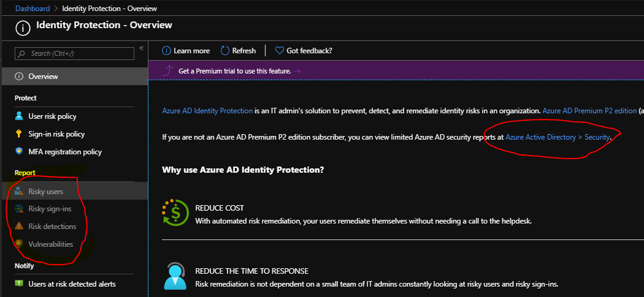Image resolution: width=644 pixels, height=297 pixels.
Task: Click Learn more button
Action: (x=186, y=50)
